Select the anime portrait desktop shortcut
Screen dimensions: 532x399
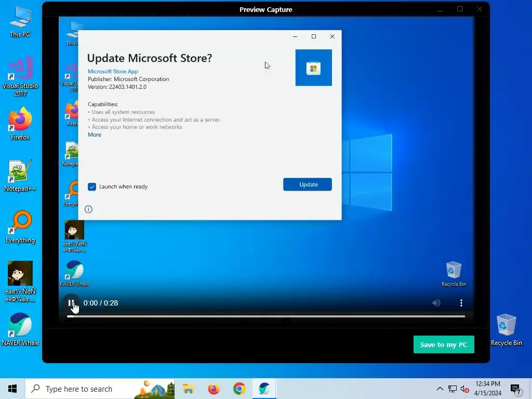(20, 282)
